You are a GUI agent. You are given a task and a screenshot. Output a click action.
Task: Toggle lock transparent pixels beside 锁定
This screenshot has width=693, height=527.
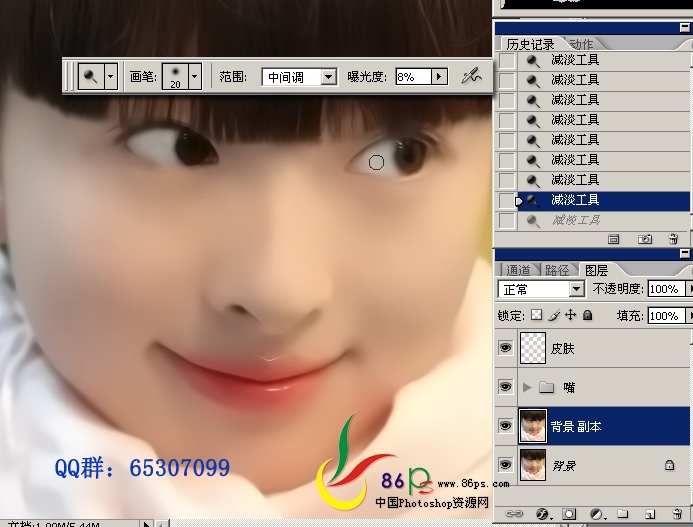[x=537, y=315]
